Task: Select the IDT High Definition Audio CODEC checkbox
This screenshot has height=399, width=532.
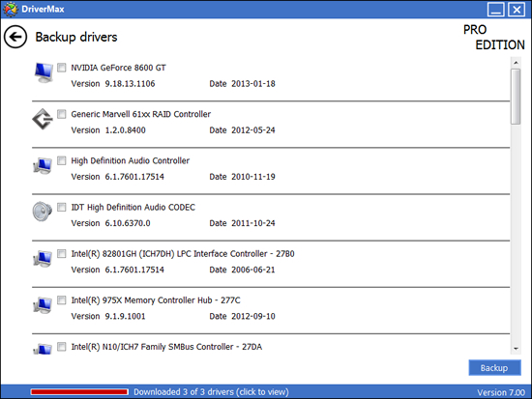Action: point(61,207)
